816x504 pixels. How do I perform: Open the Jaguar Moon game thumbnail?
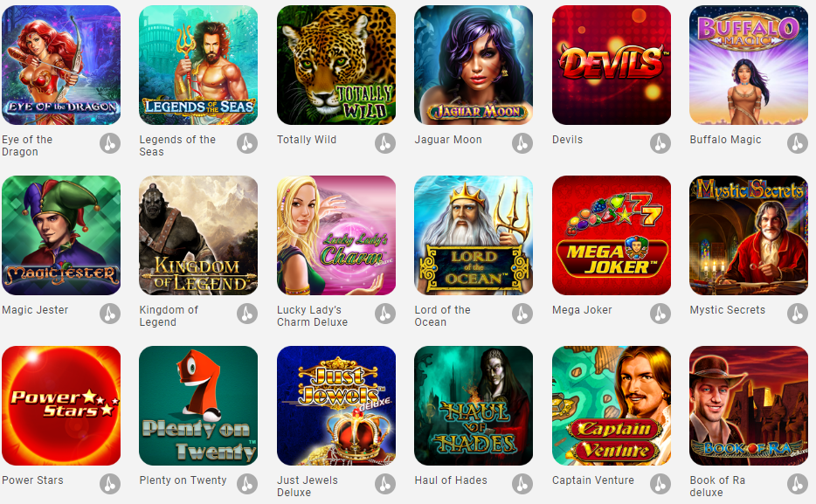point(474,65)
